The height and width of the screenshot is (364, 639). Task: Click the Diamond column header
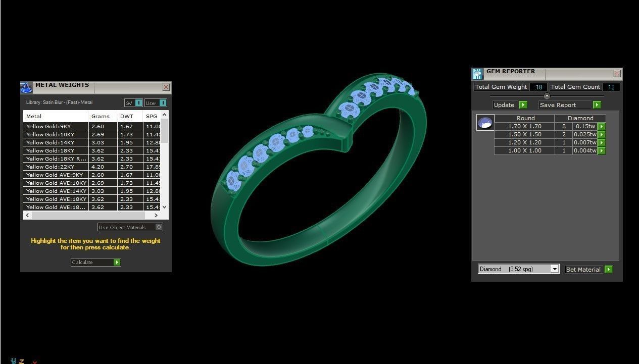(x=580, y=118)
